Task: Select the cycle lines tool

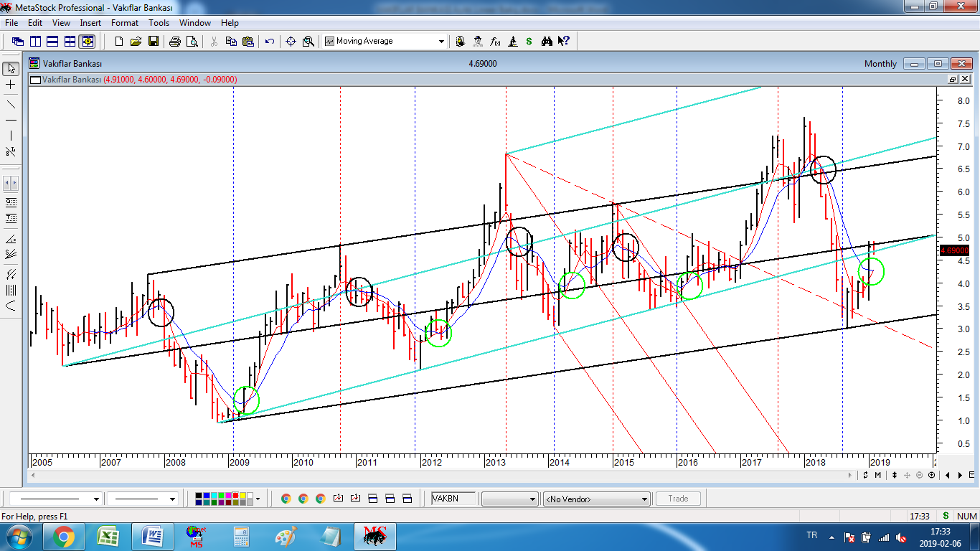Action: coord(11,290)
